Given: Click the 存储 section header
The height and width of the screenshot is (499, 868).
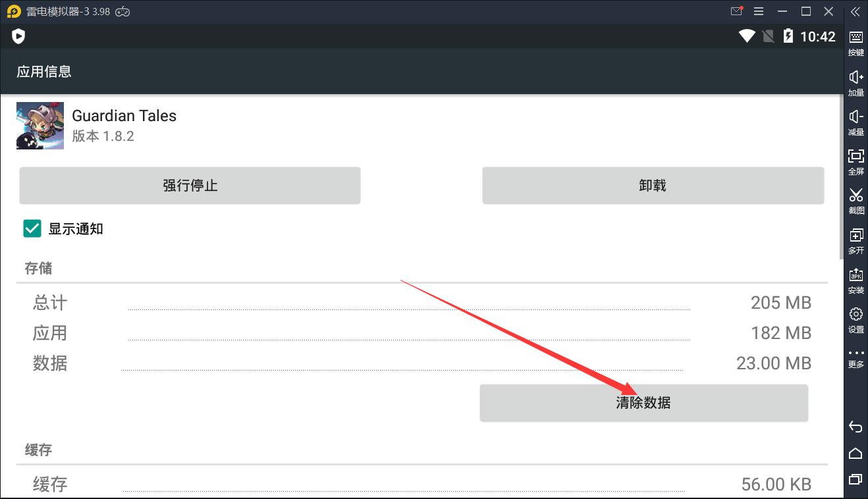Looking at the screenshot, I should click(38, 269).
